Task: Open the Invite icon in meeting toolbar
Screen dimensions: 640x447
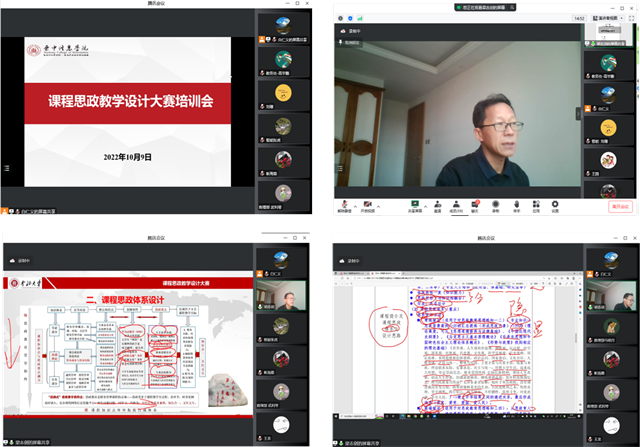Action: coord(437,206)
